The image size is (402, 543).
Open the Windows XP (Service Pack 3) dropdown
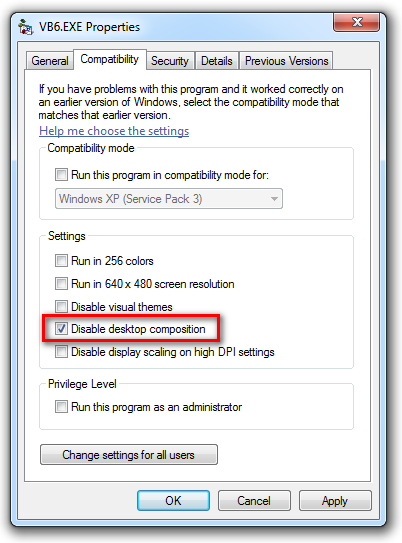pyautogui.click(x=169, y=199)
